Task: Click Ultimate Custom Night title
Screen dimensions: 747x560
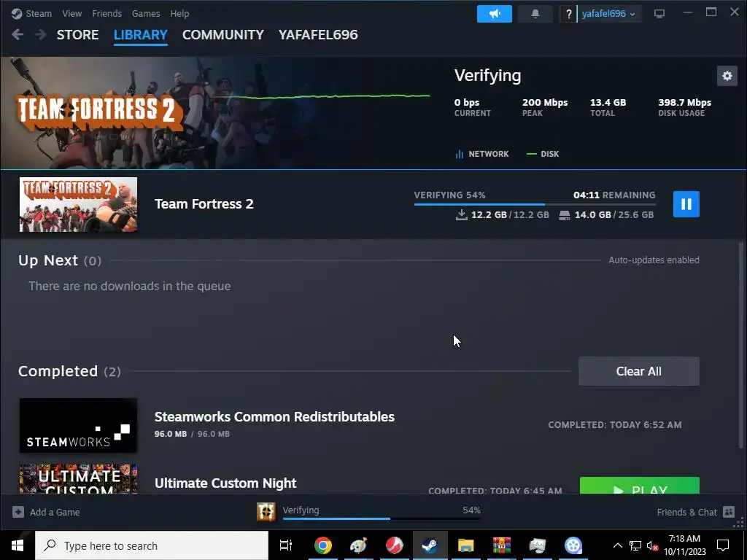Action: [x=225, y=483]
